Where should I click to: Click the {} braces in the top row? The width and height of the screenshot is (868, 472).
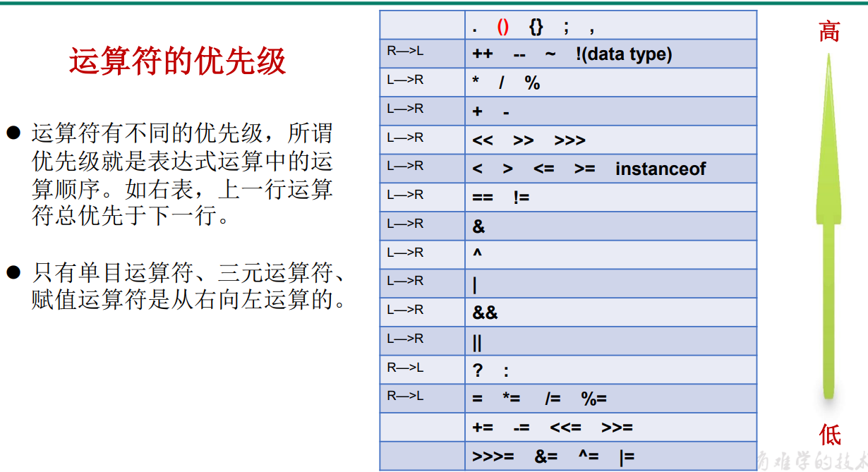pyautogui.click(x=536, y=27)
